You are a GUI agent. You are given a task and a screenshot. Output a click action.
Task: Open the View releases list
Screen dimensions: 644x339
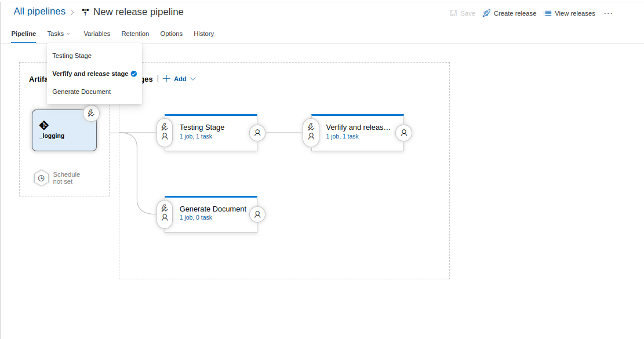(x=569, y=13)
